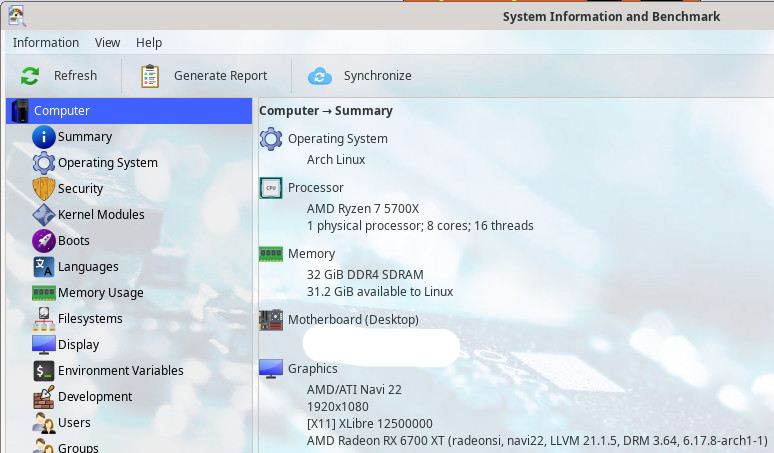Screen dimensions: 774x453
Task: Click the shield icon beside Security
Action: 44,189
